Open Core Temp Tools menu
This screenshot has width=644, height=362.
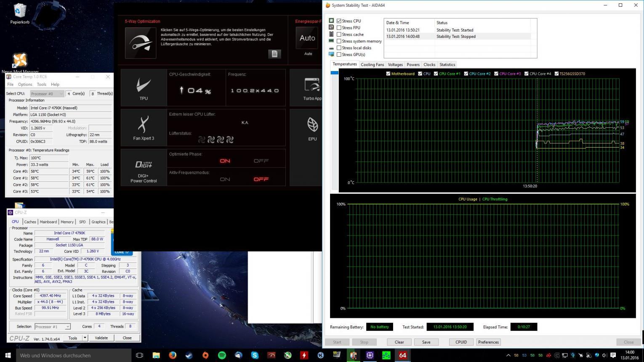click(x=41, y=85)
